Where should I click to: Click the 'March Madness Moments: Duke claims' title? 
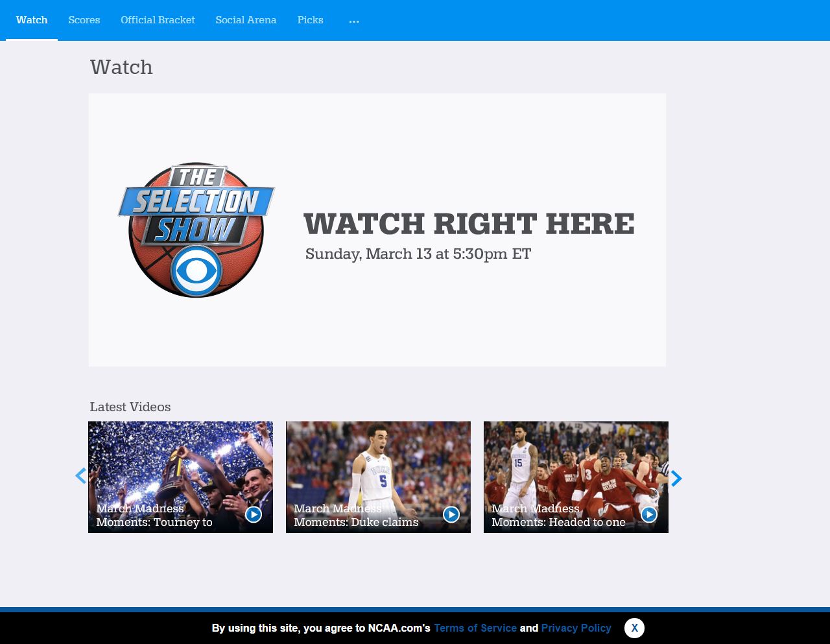356,515
